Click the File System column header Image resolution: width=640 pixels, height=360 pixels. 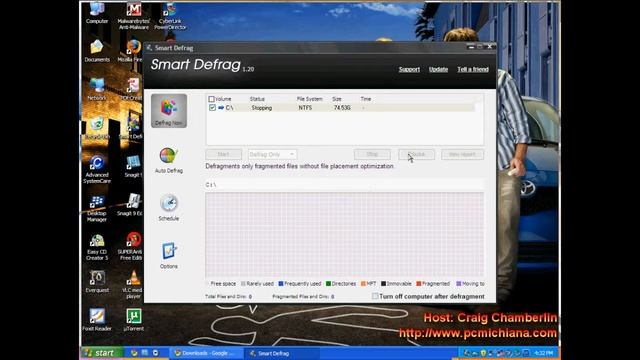pos(309,99)
